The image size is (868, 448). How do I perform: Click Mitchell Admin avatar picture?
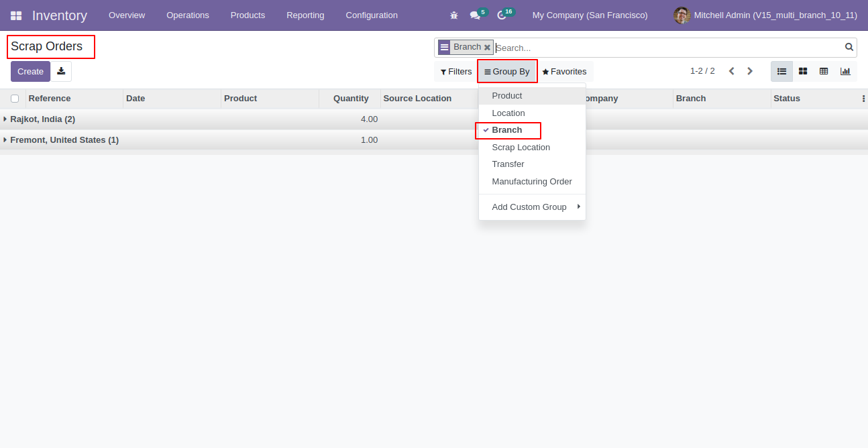pos(682,15)
